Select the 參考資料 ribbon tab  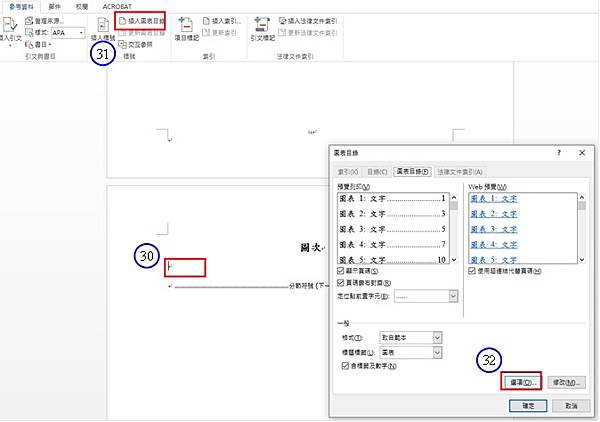coord(21,7)
